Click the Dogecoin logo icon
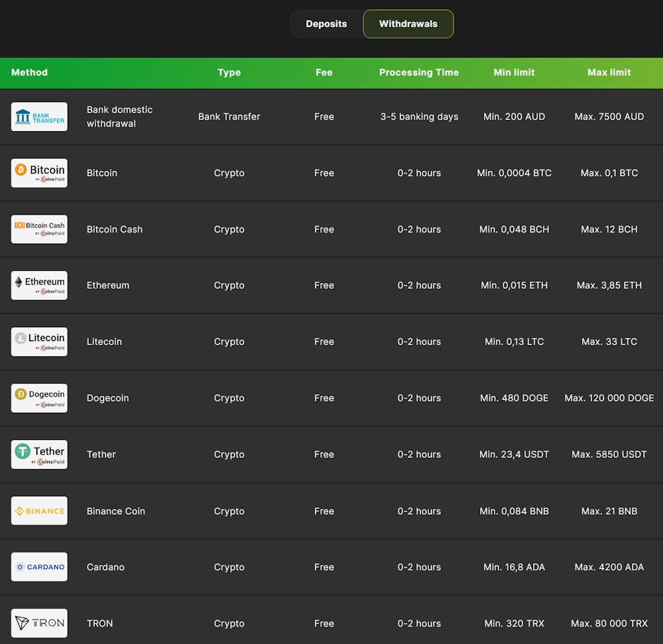This screenshot has height=644, width=663. tap(39, 398)
